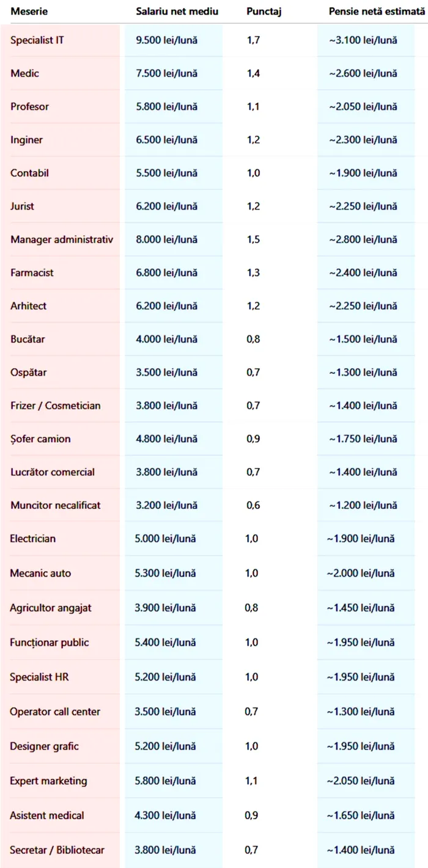Screen dimensions: 428x868
Task: Click the Inginer profession cell
Action: [x=27, y=140]
